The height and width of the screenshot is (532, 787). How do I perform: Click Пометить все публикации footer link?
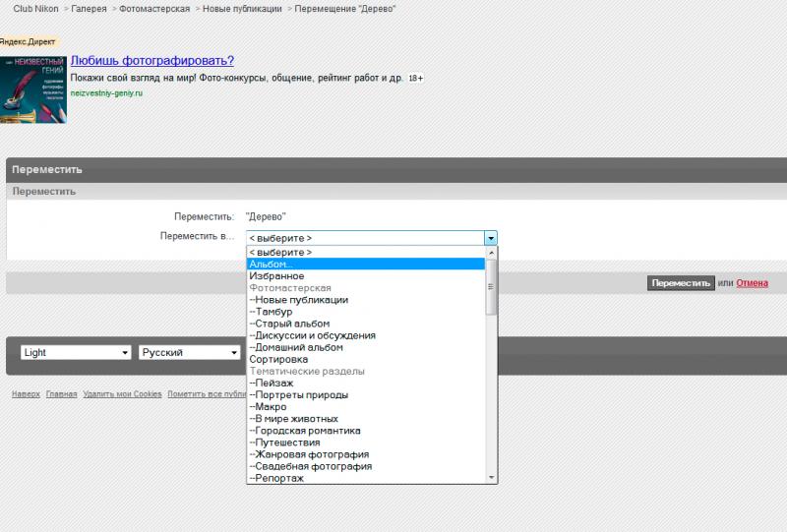tap(207, 394)
